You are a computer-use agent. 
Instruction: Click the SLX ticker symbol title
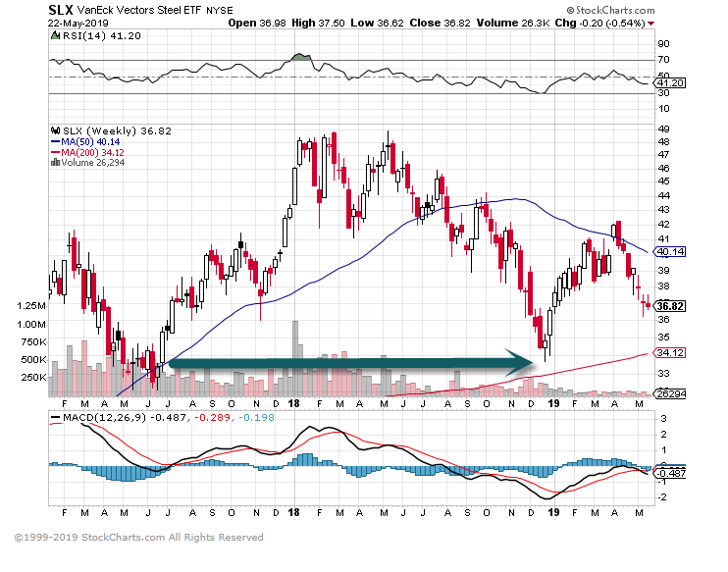tap(61, 10)
